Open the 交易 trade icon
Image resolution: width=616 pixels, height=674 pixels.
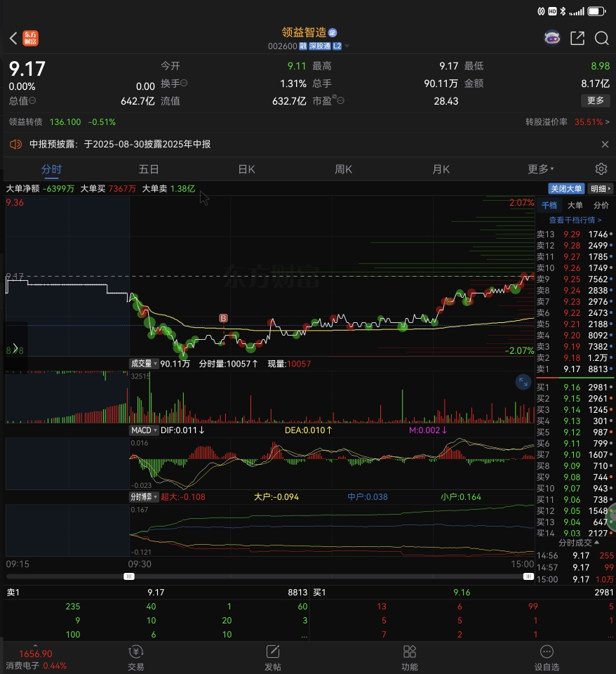tap(135, 658)
